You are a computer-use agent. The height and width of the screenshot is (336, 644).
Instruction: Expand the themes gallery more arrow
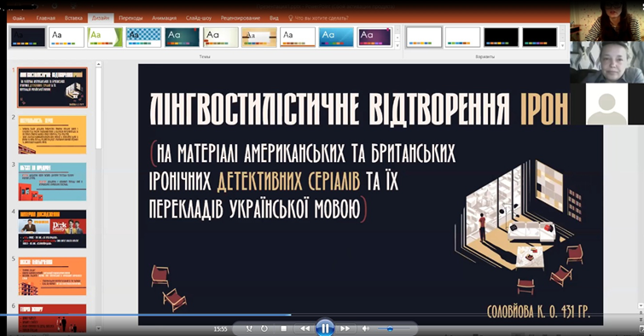[397, 45]
